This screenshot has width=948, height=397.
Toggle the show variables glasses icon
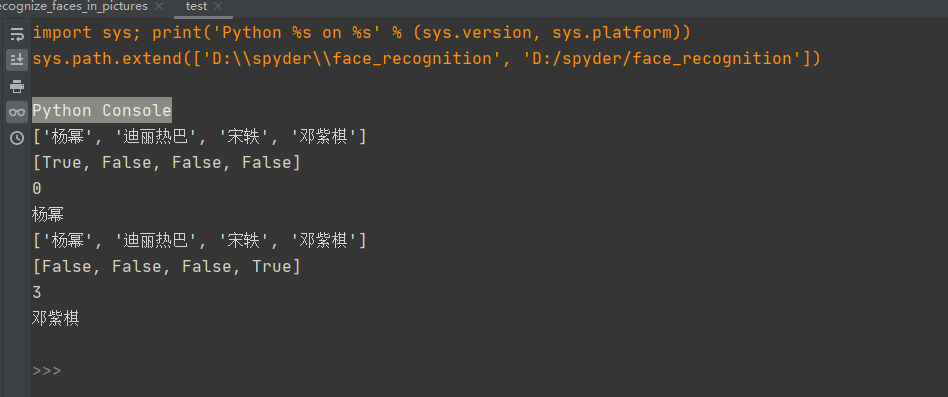click(17, 112)
